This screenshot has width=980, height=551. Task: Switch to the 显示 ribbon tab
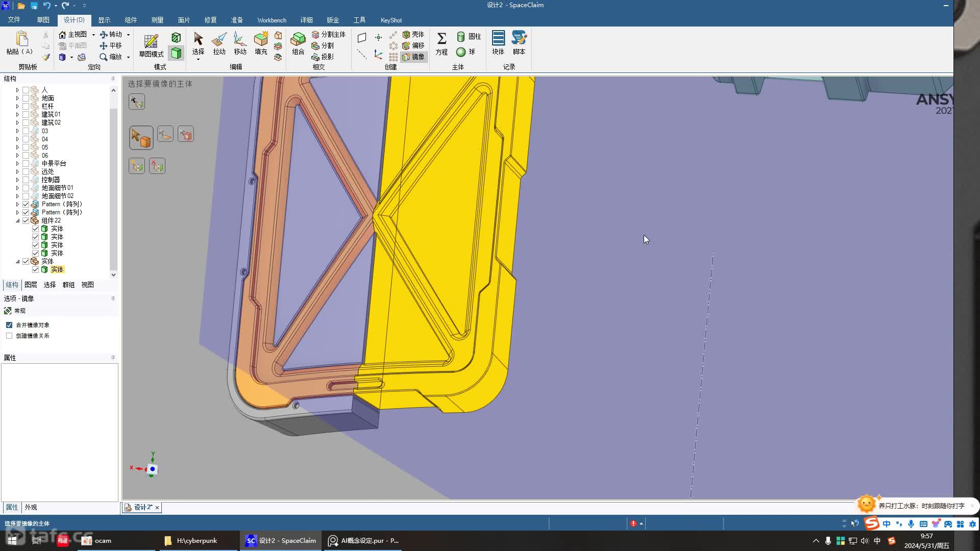(x=104, y=20)
